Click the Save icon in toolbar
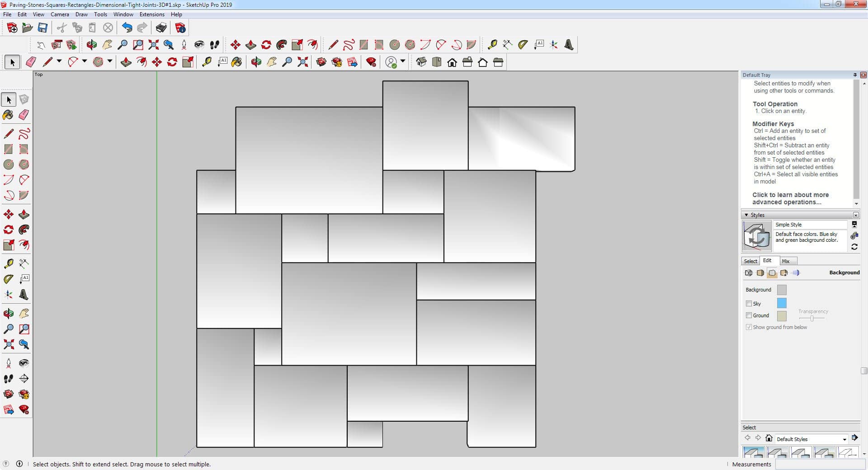Screen dimensions: 868x470 click(x=42, y=28)
